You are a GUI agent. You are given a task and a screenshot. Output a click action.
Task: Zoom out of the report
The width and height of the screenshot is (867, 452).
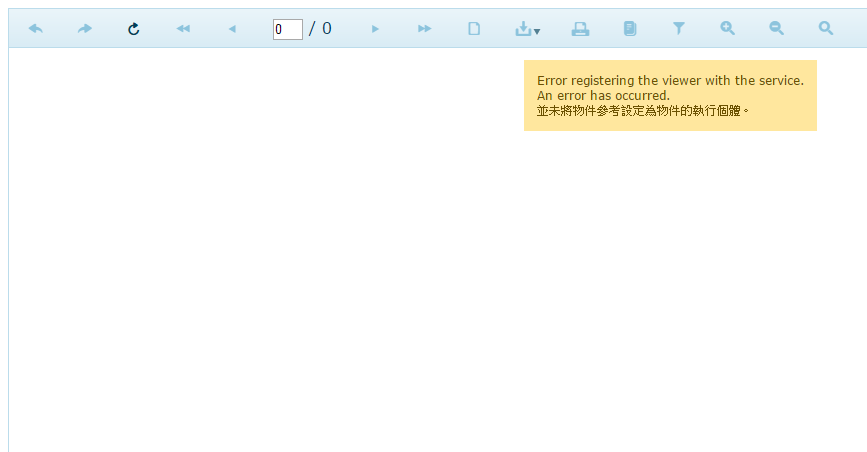tap(777, 28)
